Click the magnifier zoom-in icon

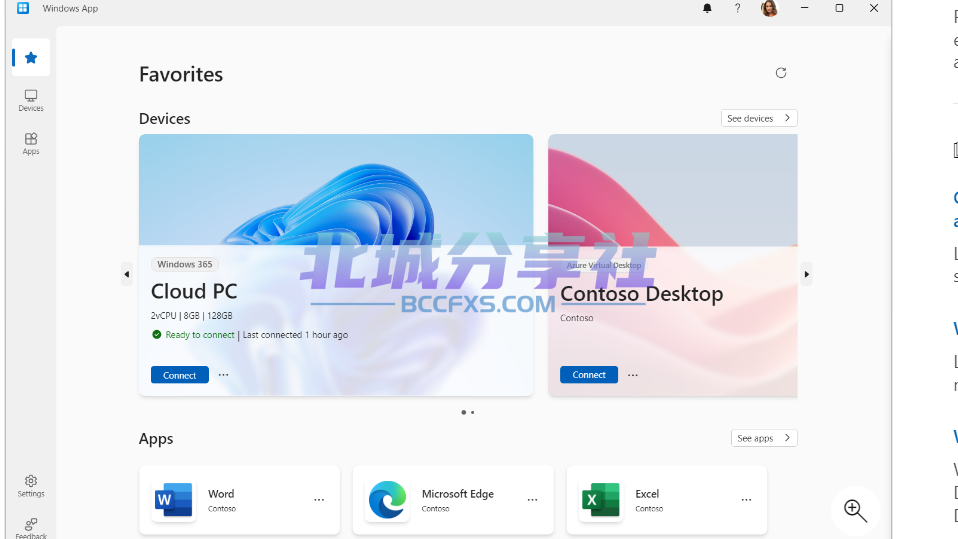(855, 510)
